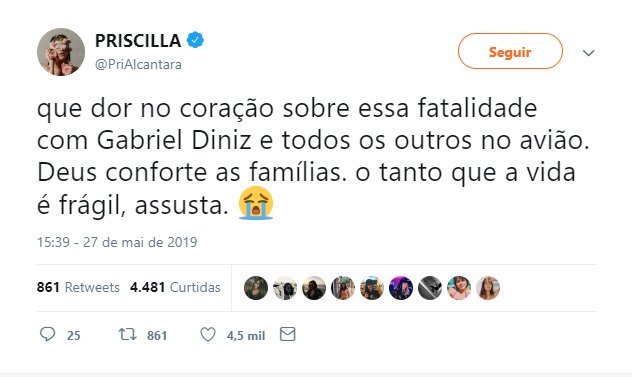Click the crying face emoji
This screenshot has width=632, height=377.
tap(256, 203)
